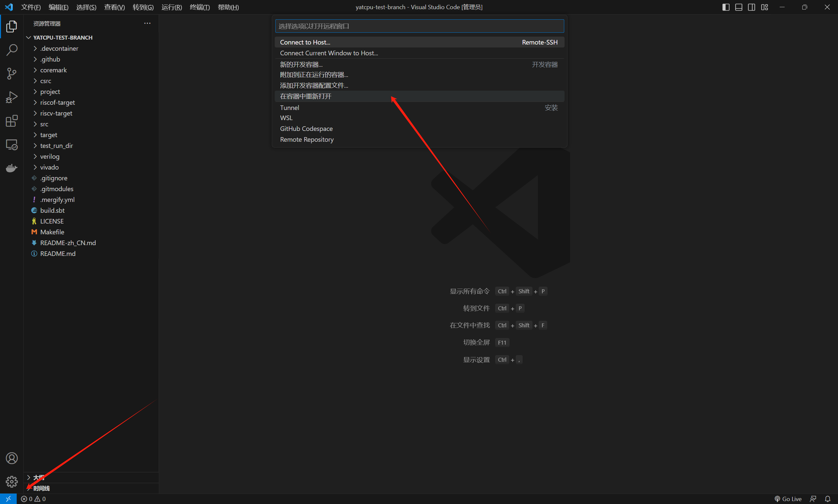Open the Source Control view
Screen dimensions: 838x504
point(11,73)
